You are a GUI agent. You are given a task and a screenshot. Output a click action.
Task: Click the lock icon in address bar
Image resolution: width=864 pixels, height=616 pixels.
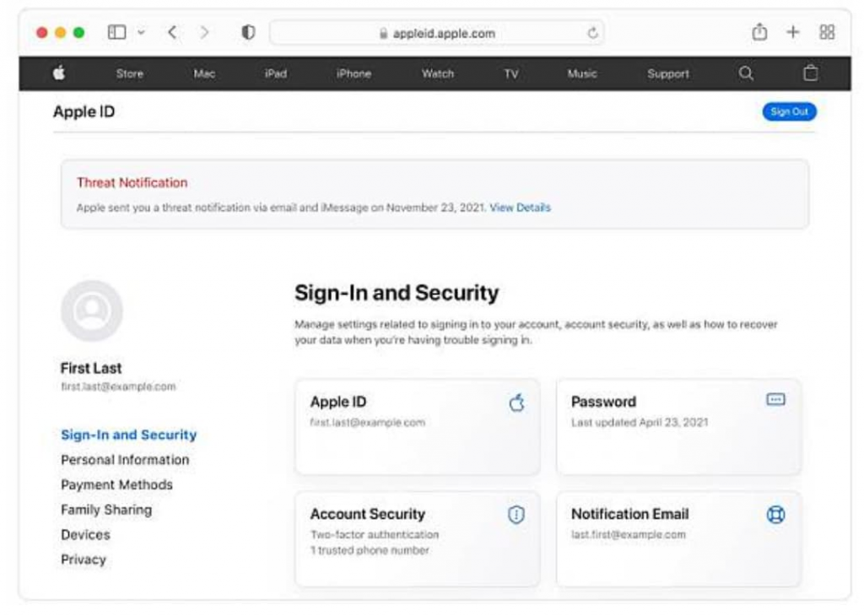384,34
